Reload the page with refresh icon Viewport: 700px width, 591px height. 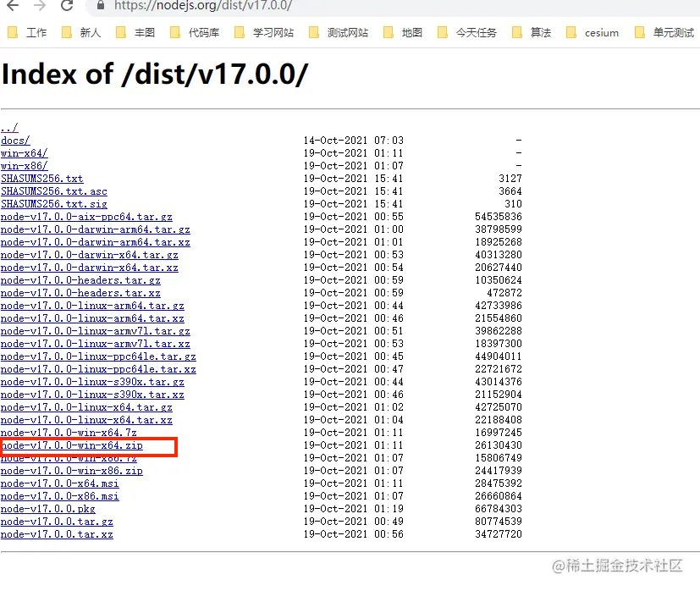pyautogui.click(x=67, y=5)
